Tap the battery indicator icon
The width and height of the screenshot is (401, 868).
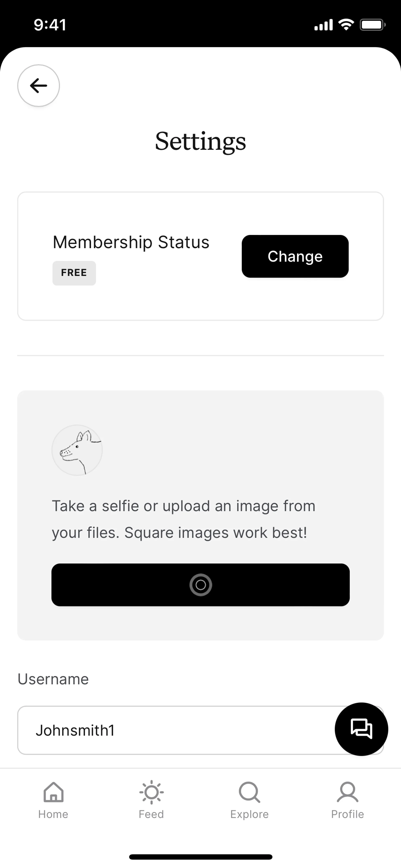(372, 25)
